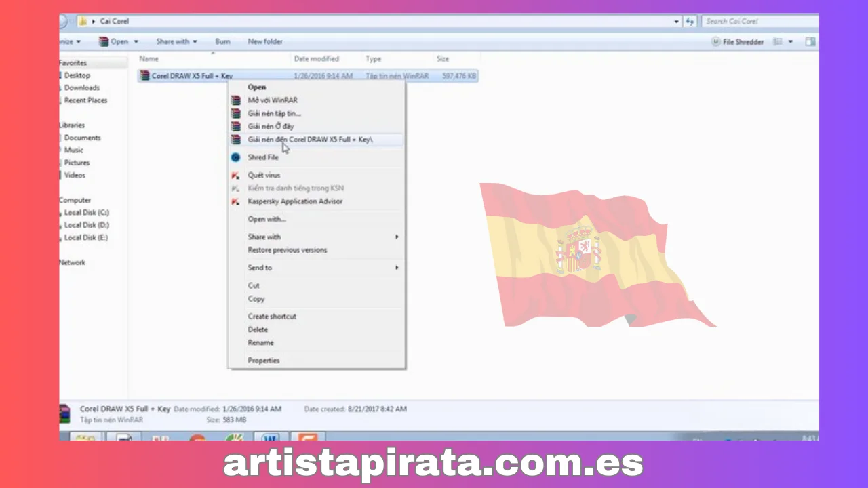
Task: Click 'Size: 583 MB' in details pane
Action: point(226,420)
